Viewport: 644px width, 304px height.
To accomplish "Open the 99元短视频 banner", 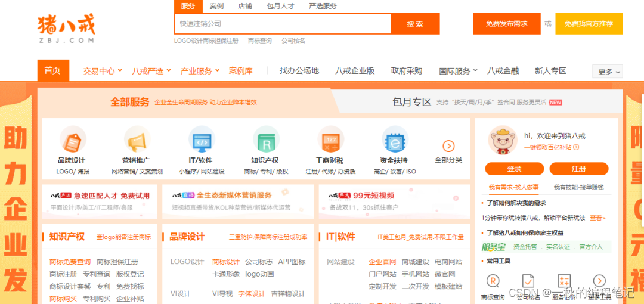I will tap(394, 201).
